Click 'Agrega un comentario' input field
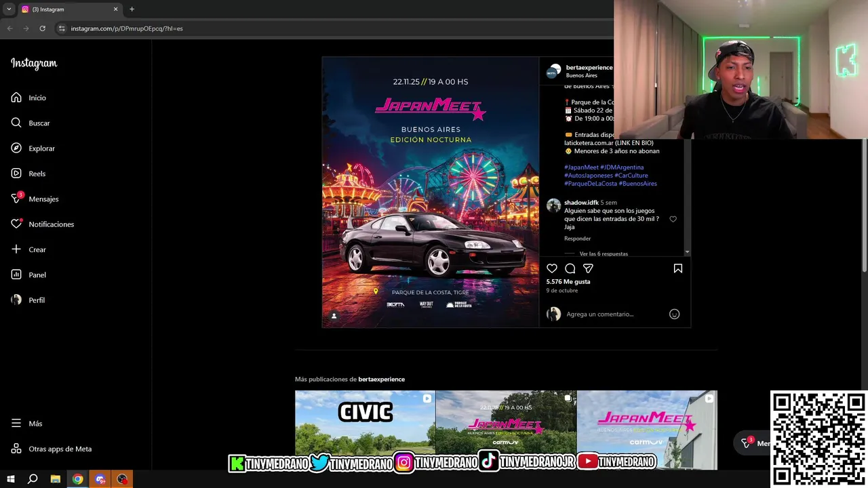The image size is (868, 488). tap(615, 314)
